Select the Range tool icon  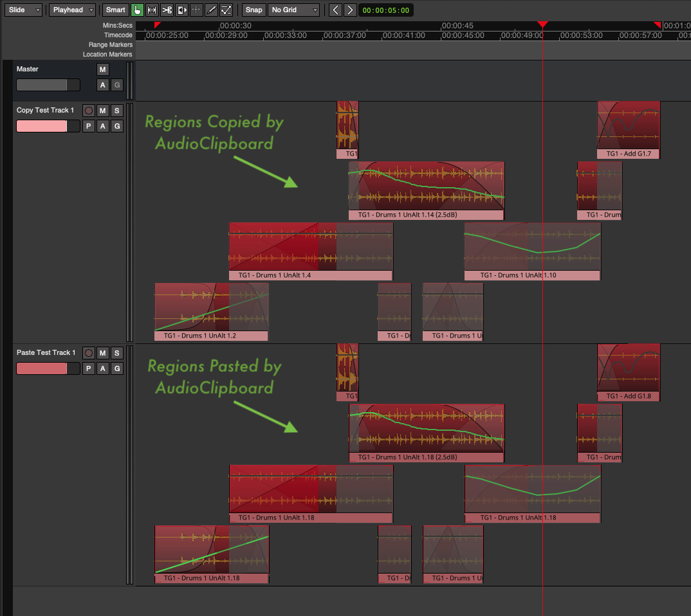click(x=152, y=10)
